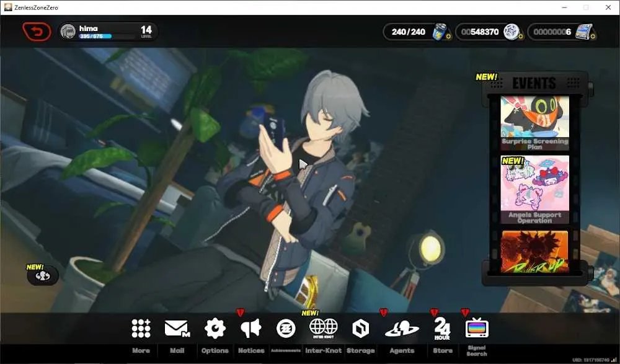Open the More grid menu
The height and width of the screenshot is (364, 620).
coord(141,329)
